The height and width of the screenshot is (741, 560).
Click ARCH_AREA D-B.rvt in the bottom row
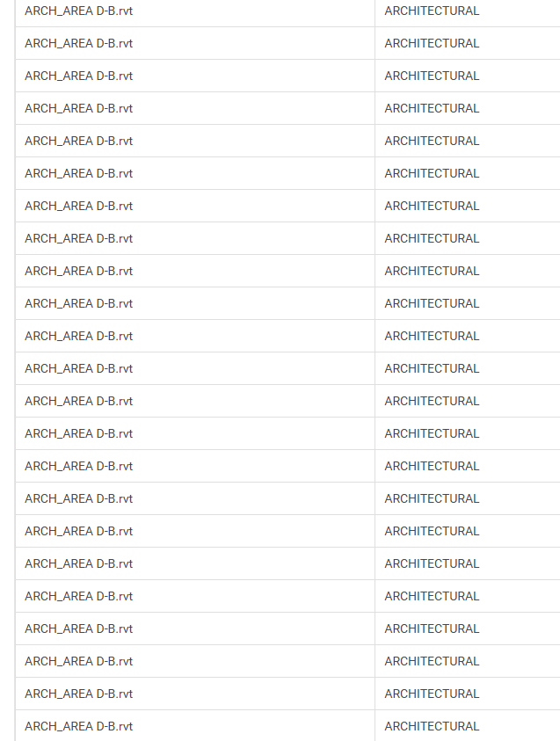click(x=78, y=726)
